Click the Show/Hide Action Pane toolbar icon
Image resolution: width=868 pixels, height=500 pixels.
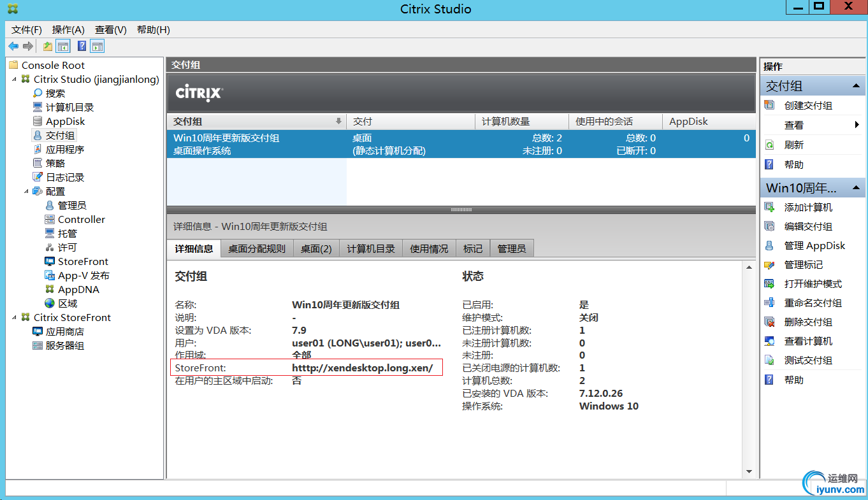pyautogui.click(x=97, y=46)
